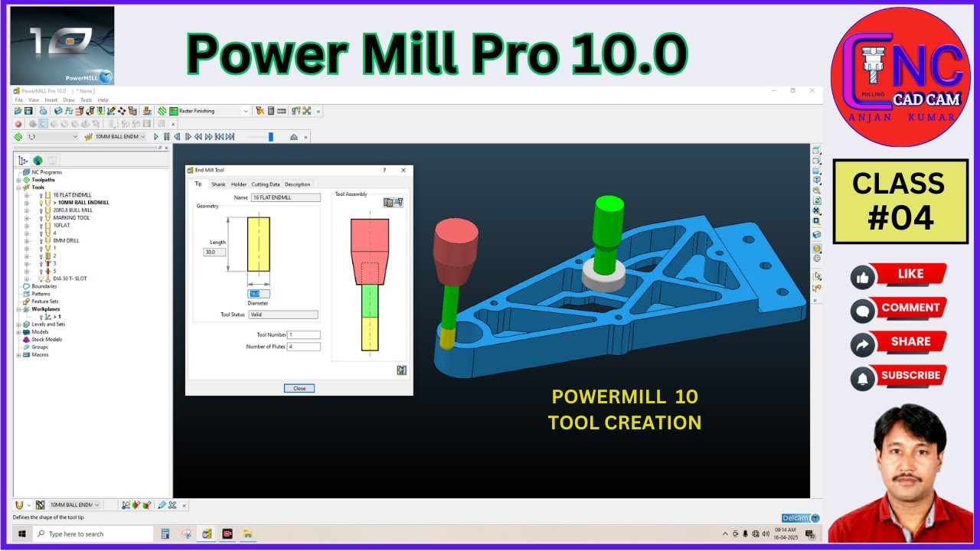The height and width of the screenshot is (551, 980).
Task: Select the toolpath-view tab icon in Explorer
Action: click(23, 160)
